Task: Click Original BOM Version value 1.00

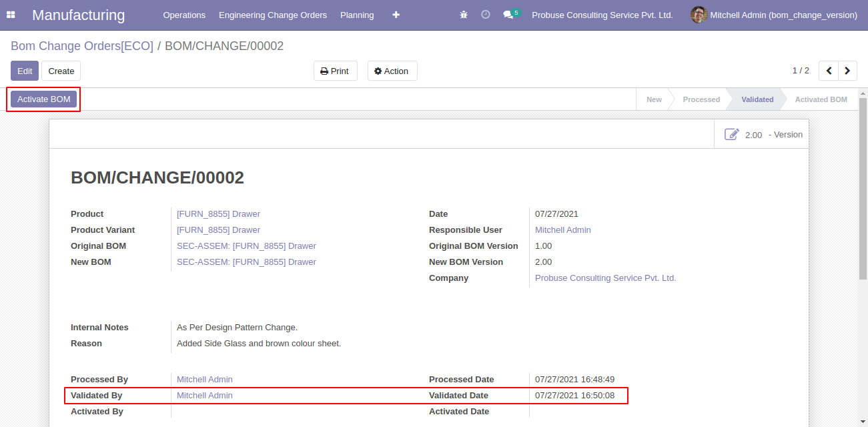Action: coord(544,246)
